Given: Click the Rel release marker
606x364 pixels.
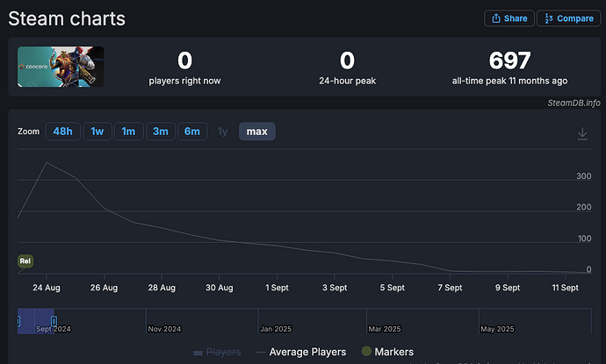Looking at the screenshot, I should tap(25, 261).
